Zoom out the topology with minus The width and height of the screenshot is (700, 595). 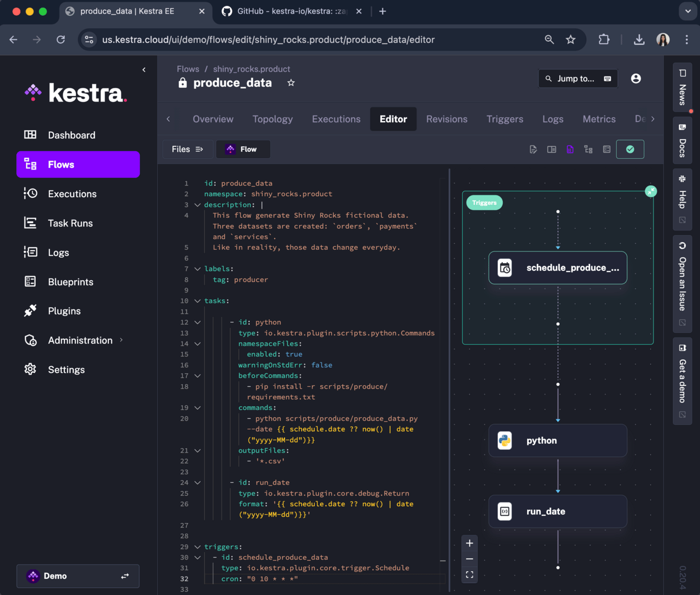click(x=470, y=559)
